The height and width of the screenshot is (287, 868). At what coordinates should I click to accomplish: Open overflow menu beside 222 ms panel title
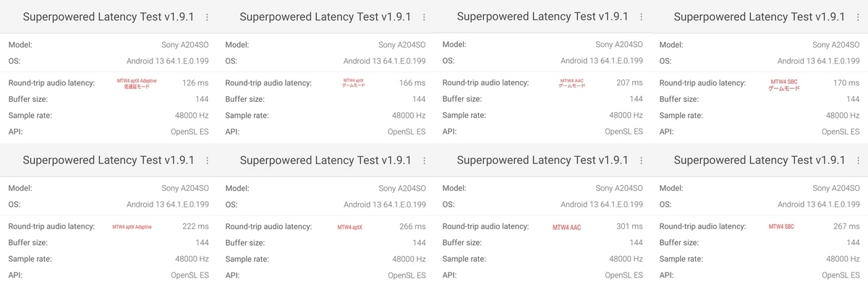[208, 160]
